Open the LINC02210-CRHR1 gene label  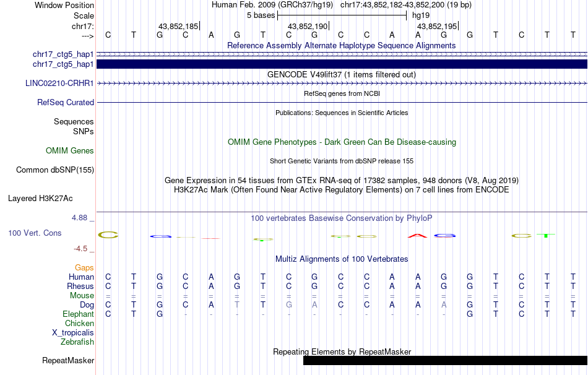point(59,84)
